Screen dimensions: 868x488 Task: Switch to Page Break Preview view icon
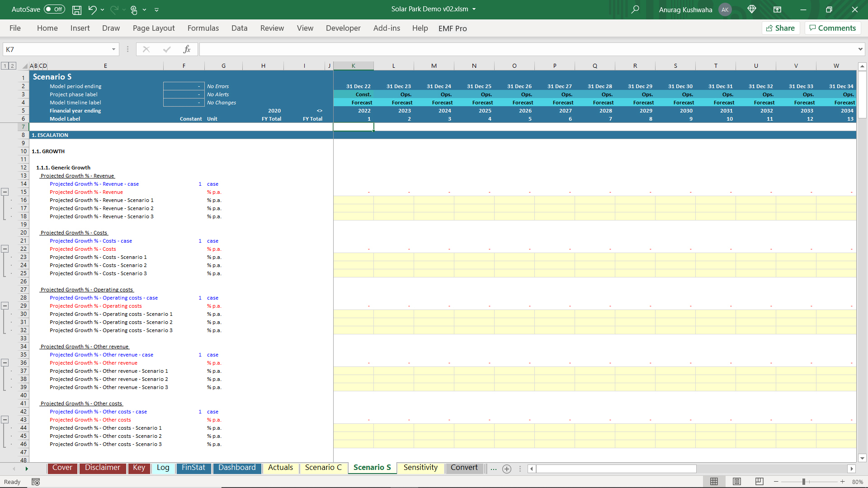[x=759, y=482]
